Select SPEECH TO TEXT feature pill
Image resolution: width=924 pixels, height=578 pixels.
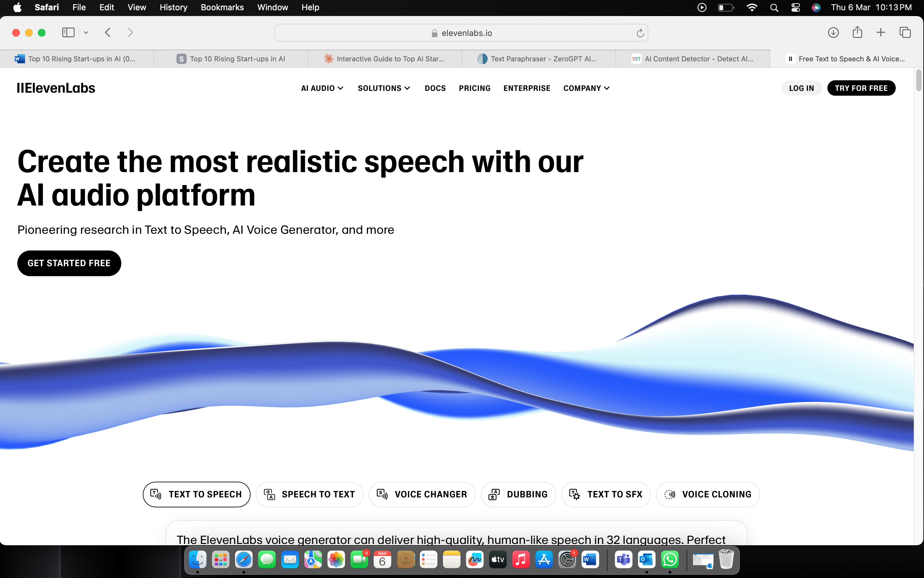[309, 494]
